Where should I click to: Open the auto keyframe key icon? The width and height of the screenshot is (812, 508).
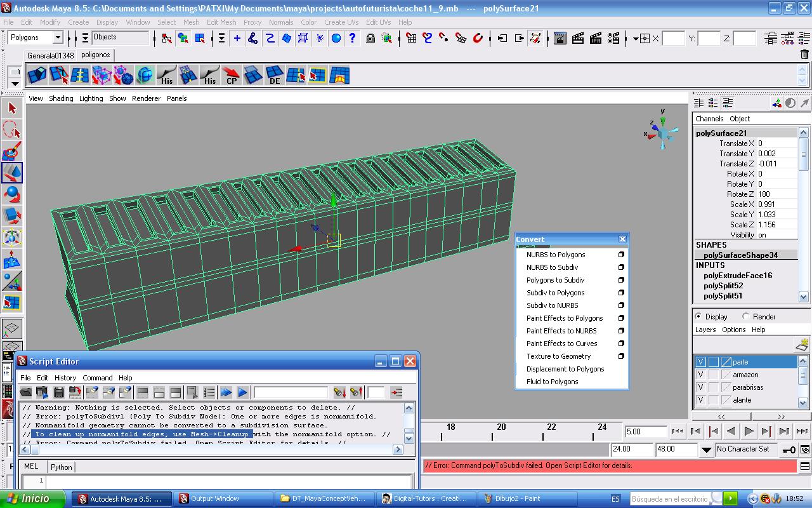pyautogui.click(x=789, y=450)
